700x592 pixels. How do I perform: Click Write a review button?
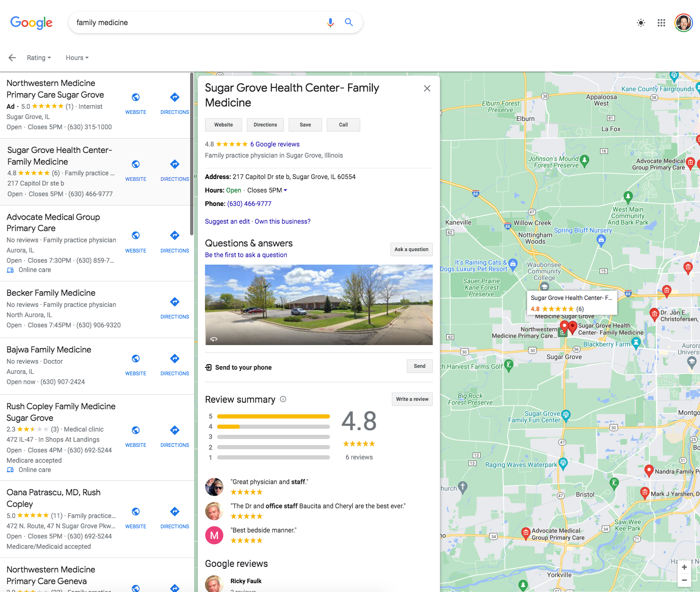coord(412,399)
